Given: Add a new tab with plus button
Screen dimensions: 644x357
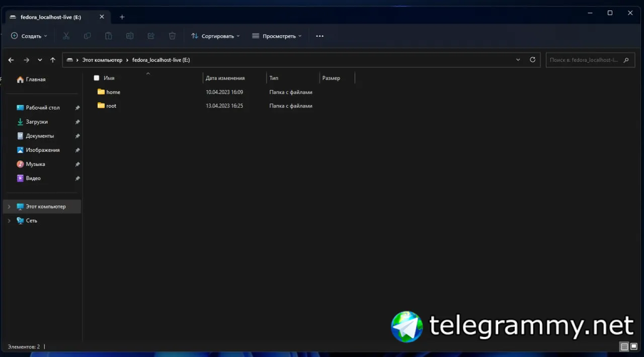Looking at the screenshot, I should 122,17.
